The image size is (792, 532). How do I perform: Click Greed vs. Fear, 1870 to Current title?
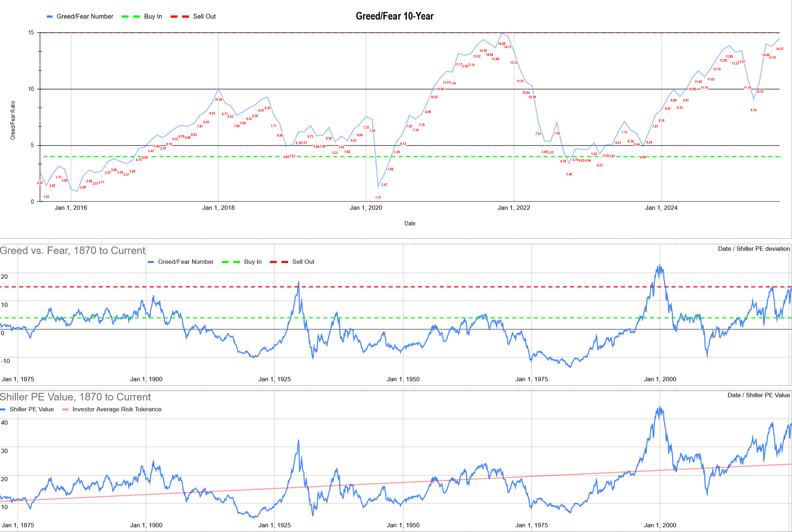coord(72,250)
